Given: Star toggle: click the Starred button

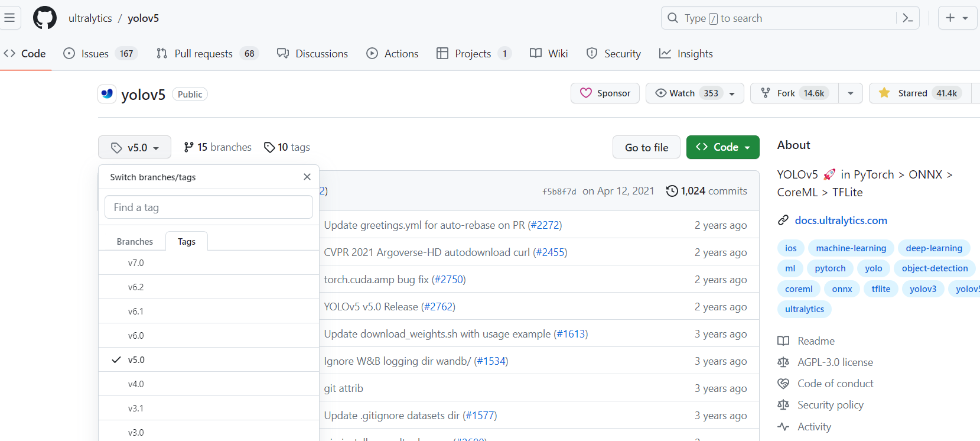Looking at the screenshot, I should click(x=920, y=93).
